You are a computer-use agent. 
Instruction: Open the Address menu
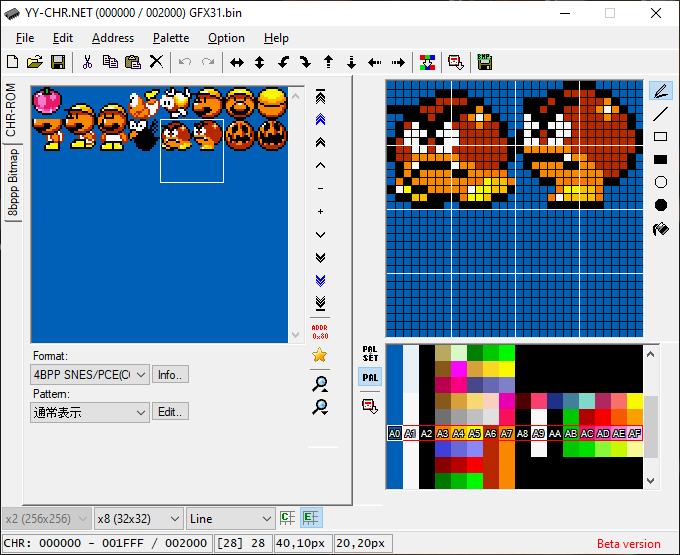tap(113, 38)
